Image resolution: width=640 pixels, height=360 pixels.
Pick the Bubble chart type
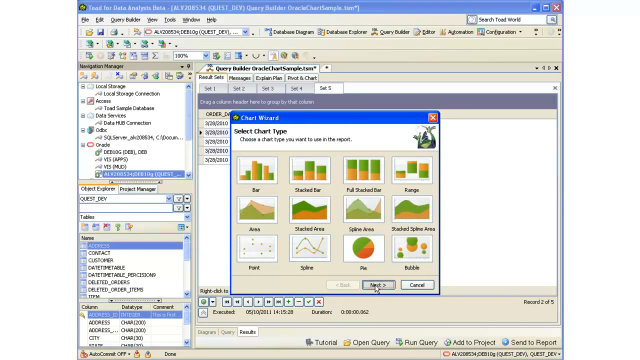(412, 248)
